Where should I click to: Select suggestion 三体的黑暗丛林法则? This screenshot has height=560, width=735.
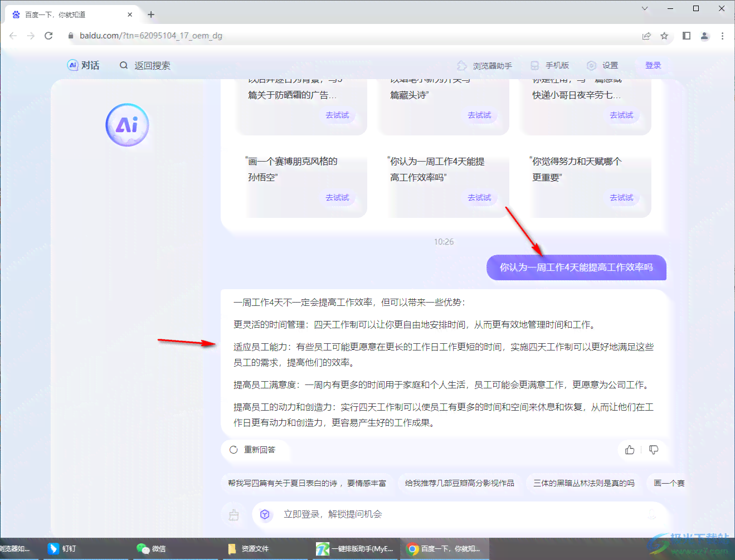tap(584, 483)
